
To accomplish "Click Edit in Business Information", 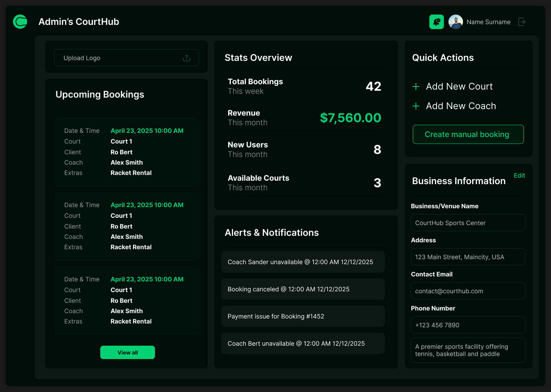I will [519, 175].
